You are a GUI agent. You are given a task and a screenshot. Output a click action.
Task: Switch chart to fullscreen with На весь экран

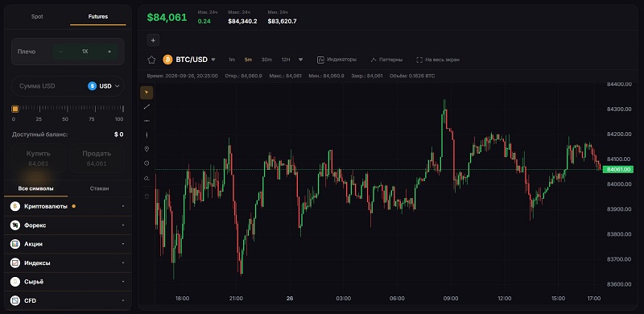pos(438,60)
